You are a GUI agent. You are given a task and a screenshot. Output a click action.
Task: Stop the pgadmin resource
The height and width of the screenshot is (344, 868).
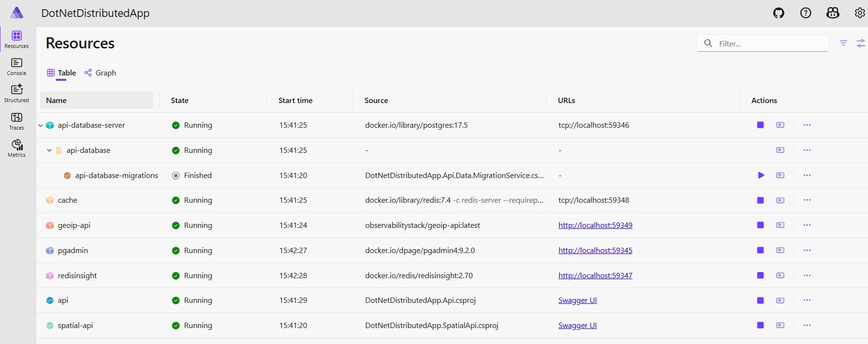pyautogui.click(x=760, y=250)
